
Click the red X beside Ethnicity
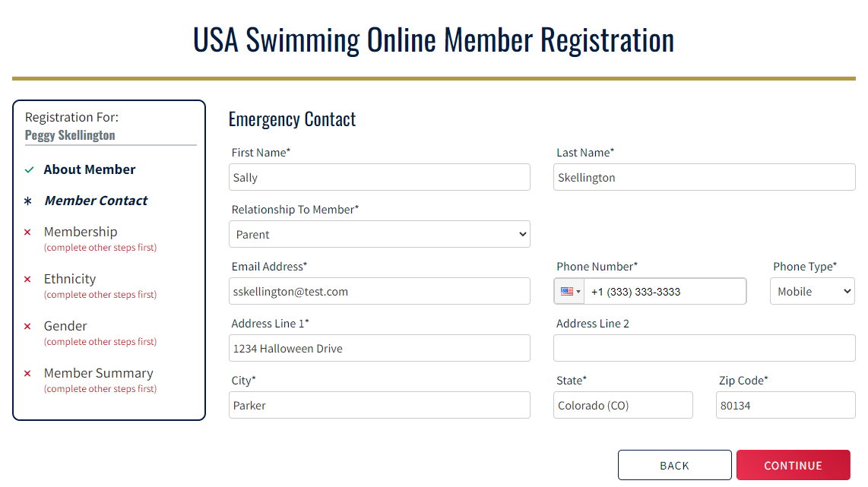28,280
